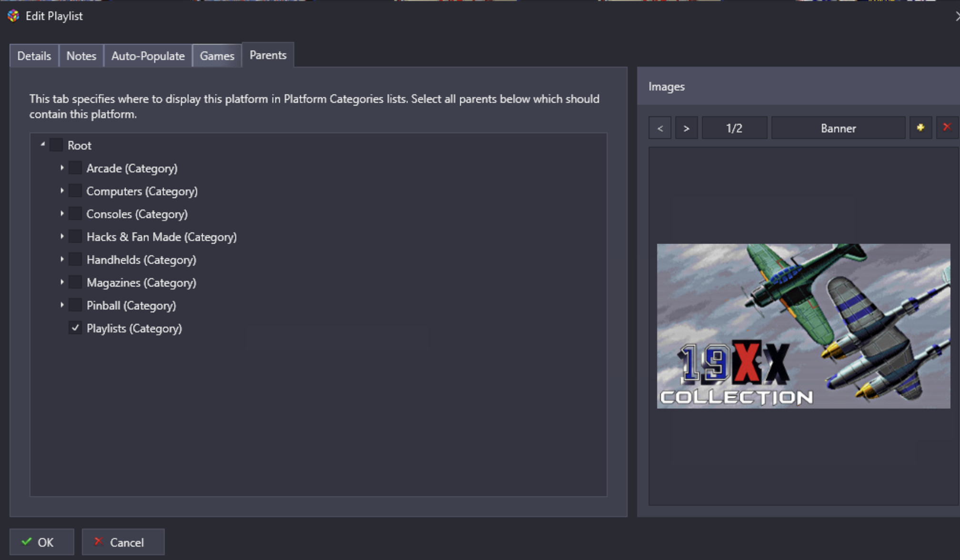The width and height of the screenshot is (960, 560).
Task: Select the Magazines (Category) label
Action: [141, 282]
